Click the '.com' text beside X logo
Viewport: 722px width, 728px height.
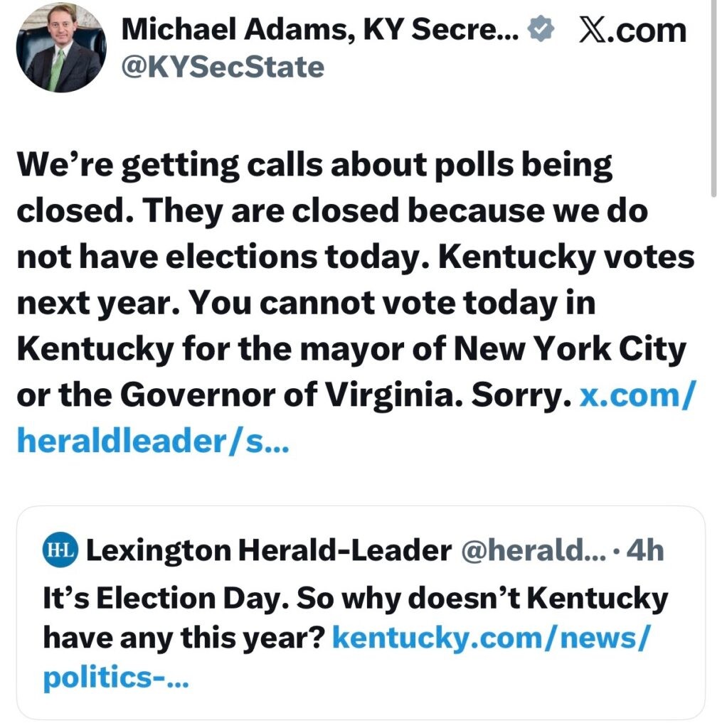click(x=652, y=31)
